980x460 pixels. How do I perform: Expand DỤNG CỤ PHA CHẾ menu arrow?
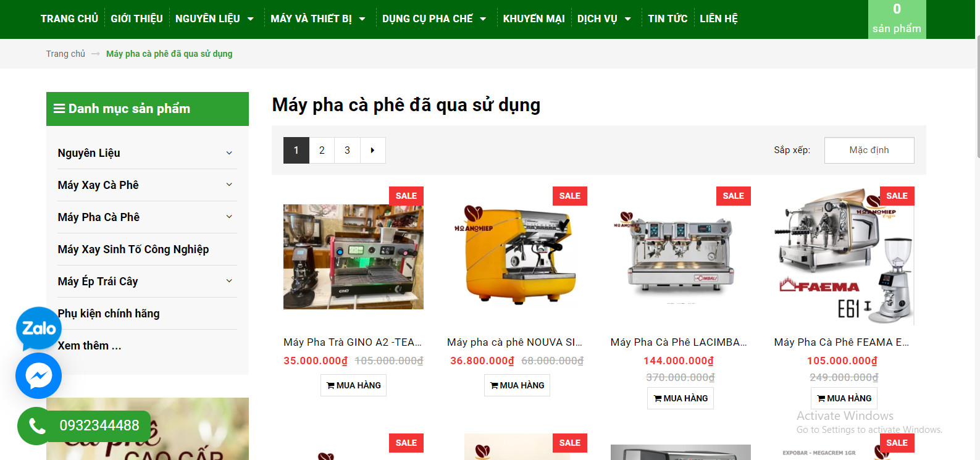[x=483, y=19]
